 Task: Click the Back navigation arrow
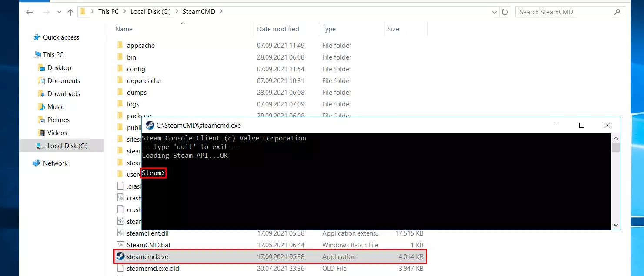[x=30, y=12]
